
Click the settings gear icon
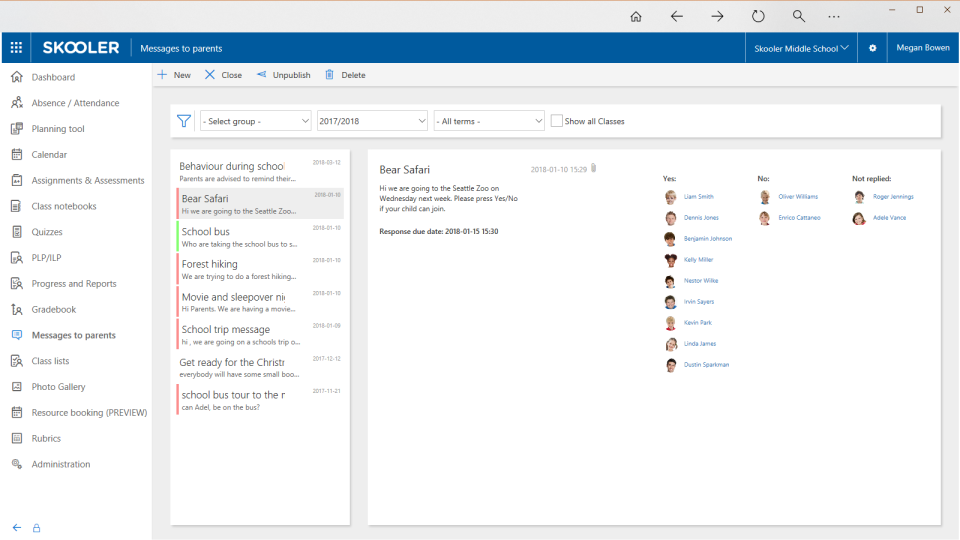pos(872,48)
